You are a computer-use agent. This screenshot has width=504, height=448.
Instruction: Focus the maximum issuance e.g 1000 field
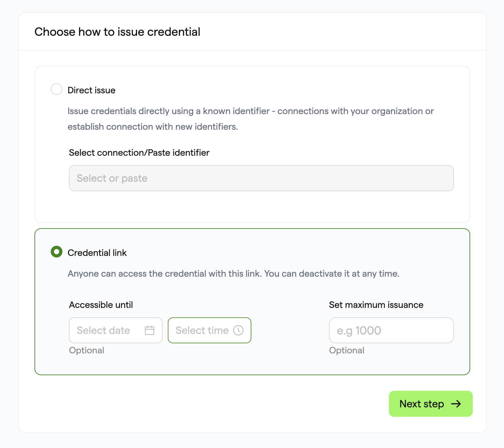click(x=391, y=330)
